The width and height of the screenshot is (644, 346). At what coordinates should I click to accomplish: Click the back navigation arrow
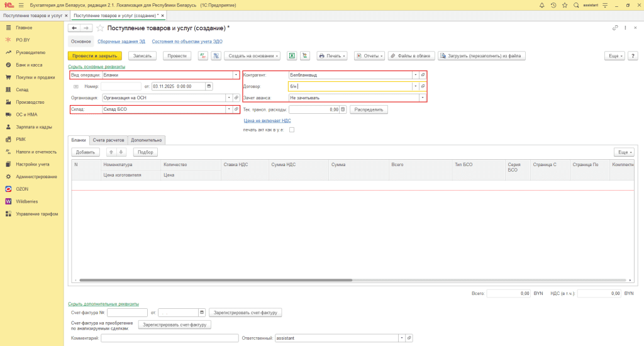[74, 28]
